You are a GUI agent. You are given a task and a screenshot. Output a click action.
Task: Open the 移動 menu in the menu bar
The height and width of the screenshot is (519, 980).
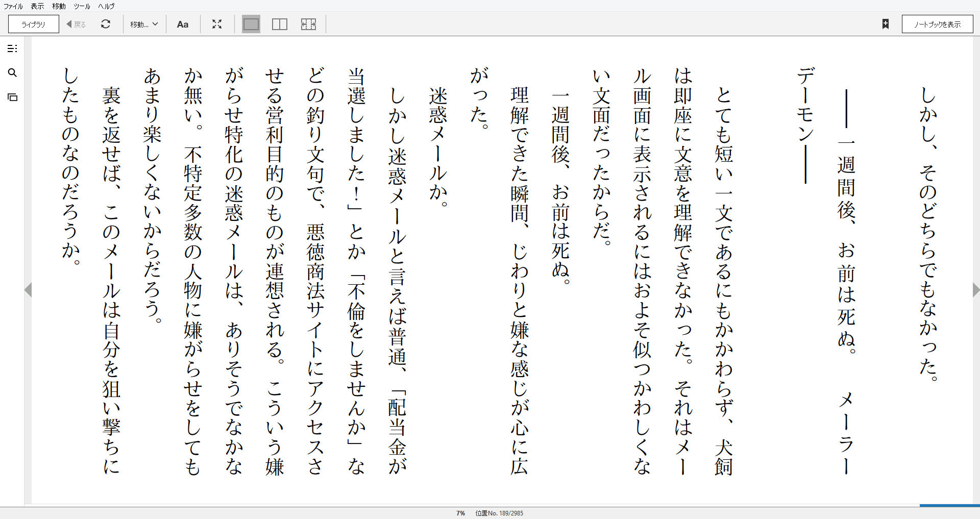click(59, 6)
